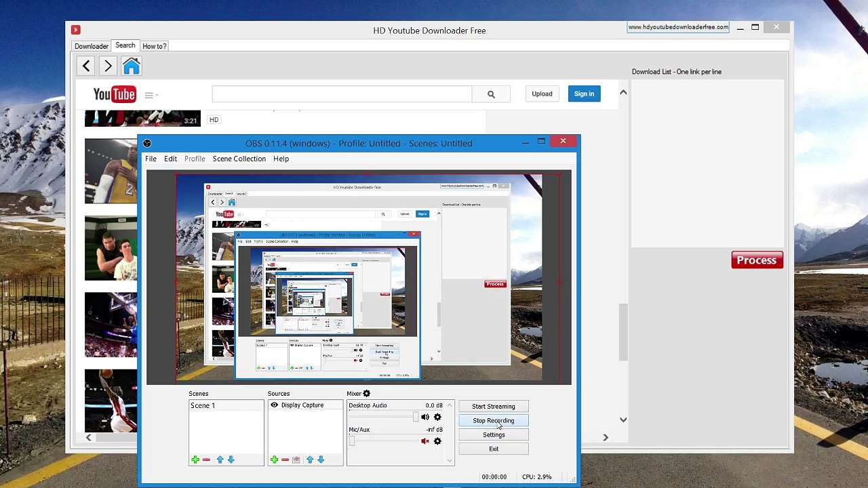The width and height of the screenshot is (868, 488).
Task: Switch to the Search tab
Action: pyautogui.click(x=125, y=45)
